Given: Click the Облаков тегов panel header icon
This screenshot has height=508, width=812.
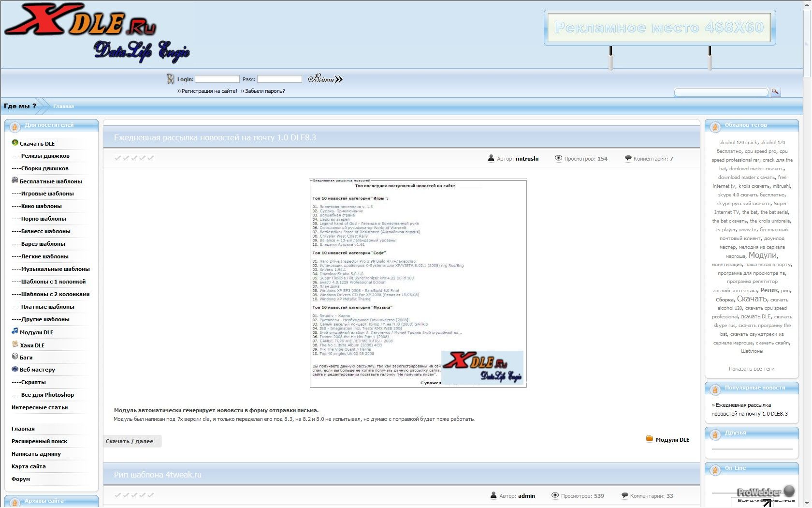Looking at the screenshot, I should pos(715,127).
